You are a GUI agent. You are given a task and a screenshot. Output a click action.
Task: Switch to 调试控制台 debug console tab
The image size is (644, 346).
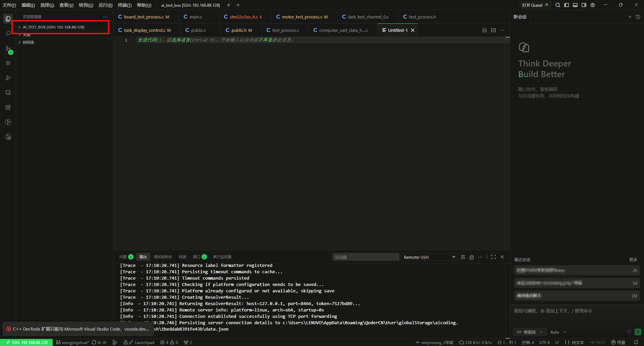pyautogui.click(x=163, y=257)
